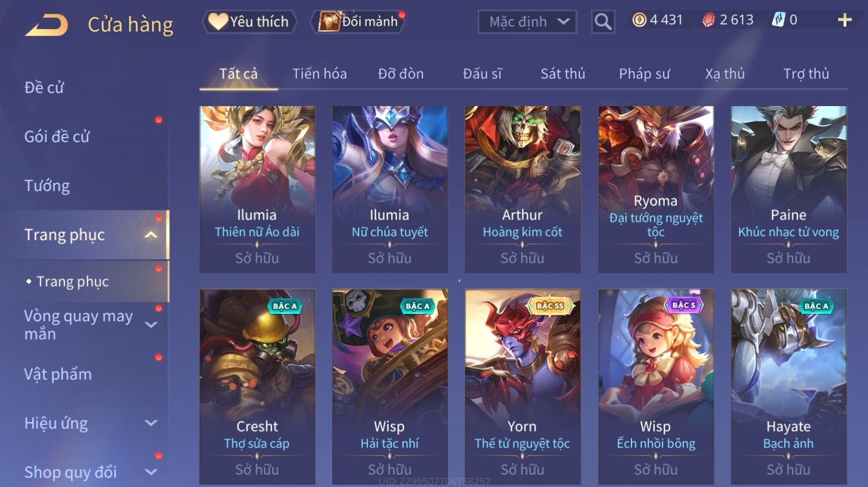Image resolution: width=868 pixels, height=487 pixels.
Task: Expand the Shop quy đổi section
Action: tap(151, 472)
